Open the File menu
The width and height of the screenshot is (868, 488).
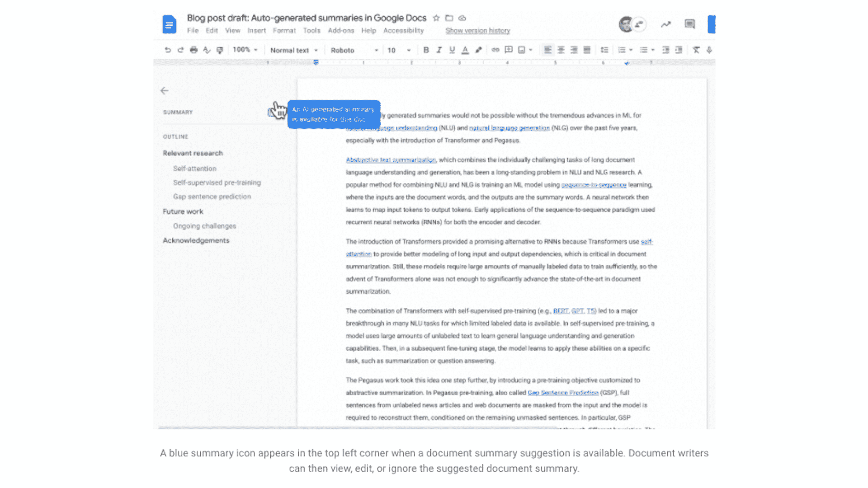click(x=193, y=31)
